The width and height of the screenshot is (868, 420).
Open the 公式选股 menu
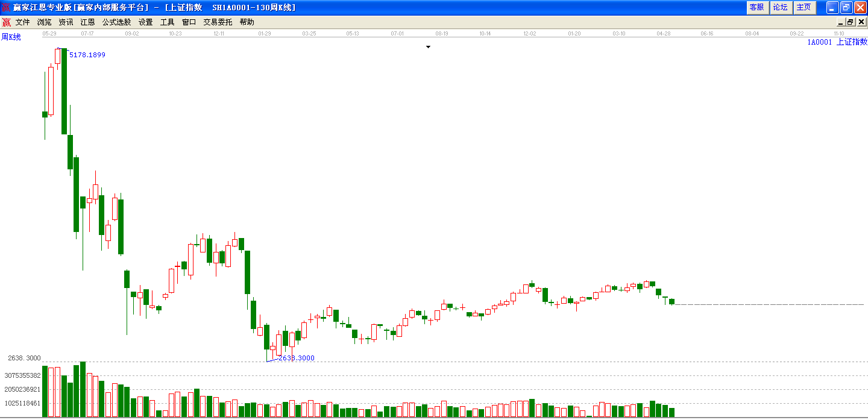click(x=116, y=22)
